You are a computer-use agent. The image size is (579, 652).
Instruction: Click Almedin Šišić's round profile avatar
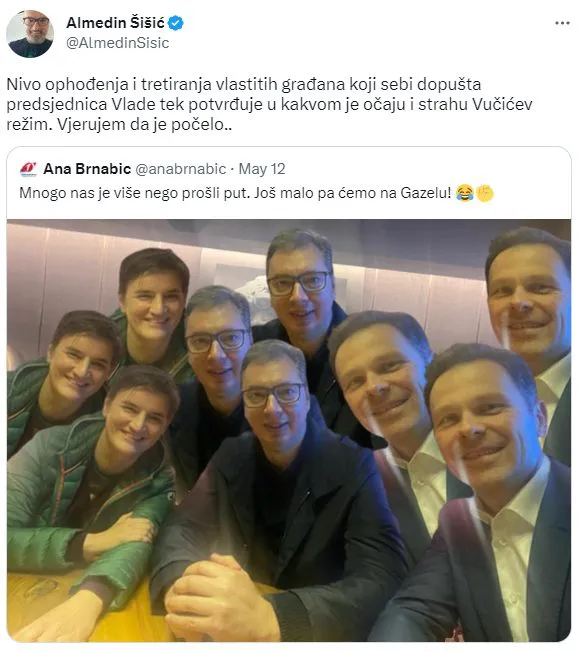click(x=30, y=34)
